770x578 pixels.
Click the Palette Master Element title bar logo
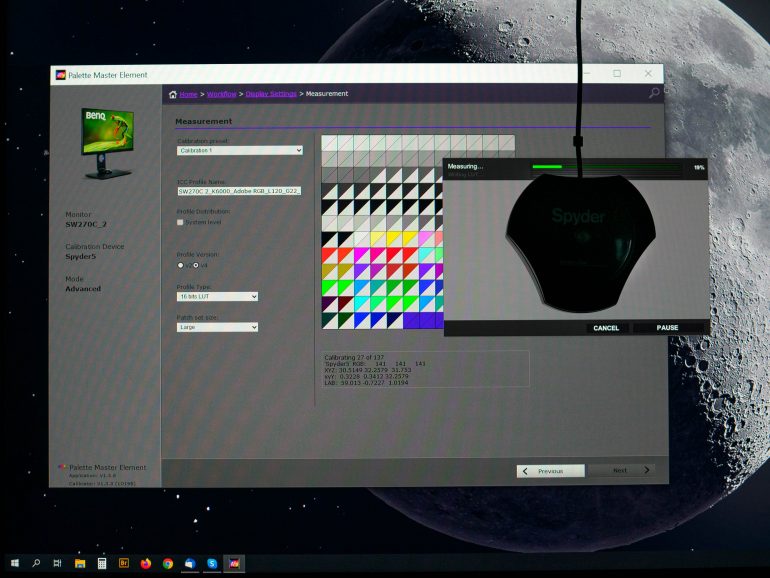point(60,75)
